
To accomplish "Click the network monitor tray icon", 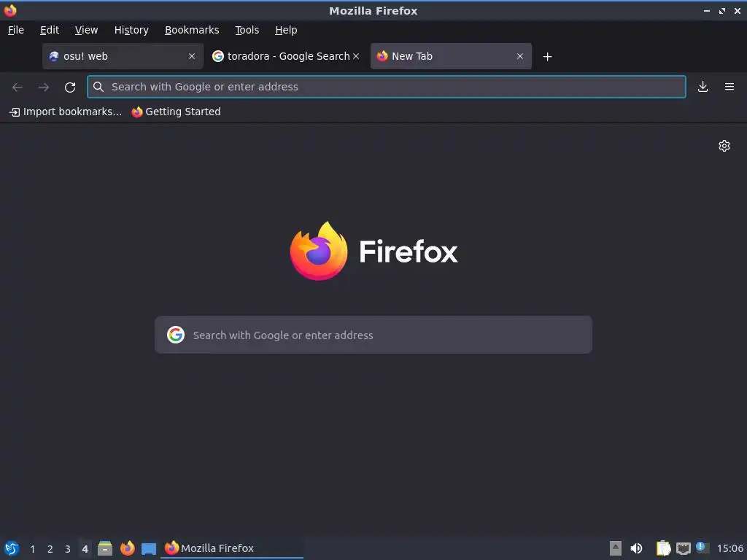I will click(683, 548).
